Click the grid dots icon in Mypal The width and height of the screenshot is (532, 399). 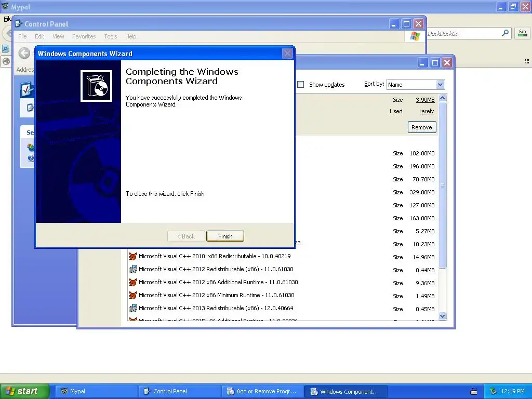click(527, 61)
